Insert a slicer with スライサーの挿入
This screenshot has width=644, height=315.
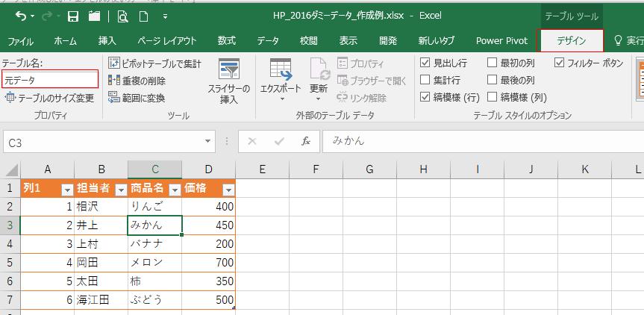pos(228,82)
